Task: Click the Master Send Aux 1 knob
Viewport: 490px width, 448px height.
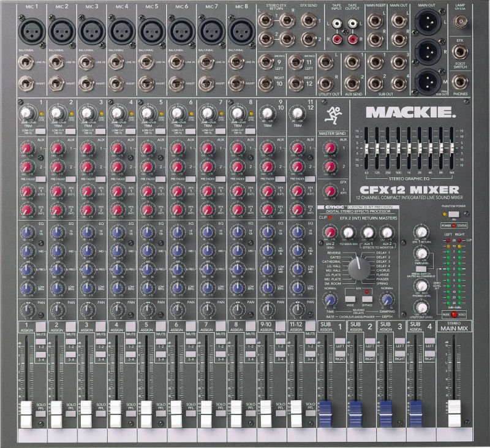Action: (x=330, y=148)
